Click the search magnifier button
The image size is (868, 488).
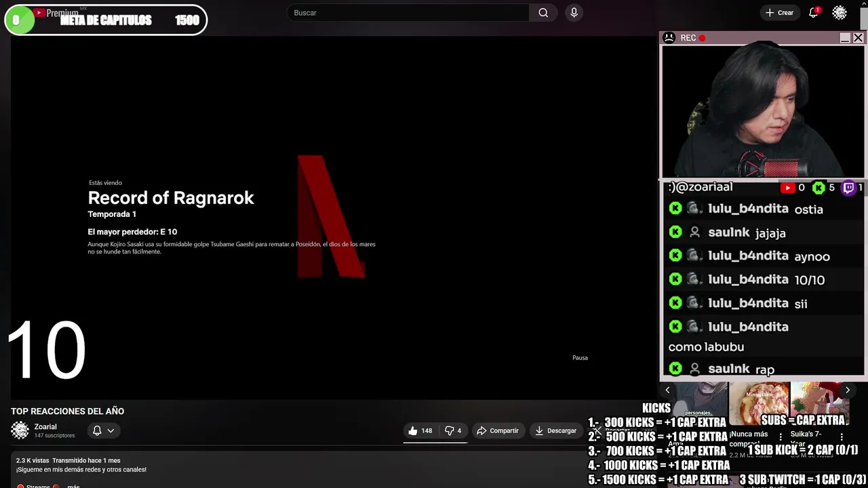point(543,13)
